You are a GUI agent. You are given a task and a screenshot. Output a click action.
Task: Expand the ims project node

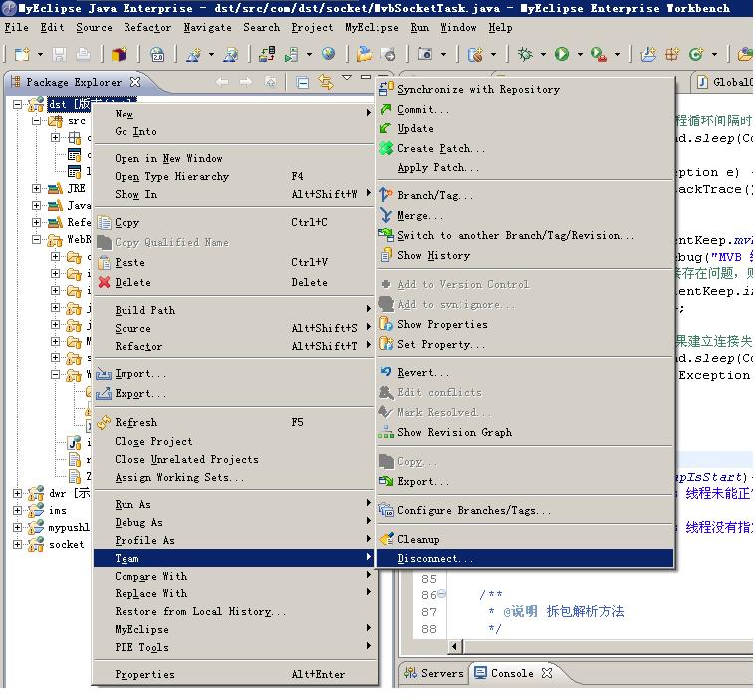pos(17,511)
